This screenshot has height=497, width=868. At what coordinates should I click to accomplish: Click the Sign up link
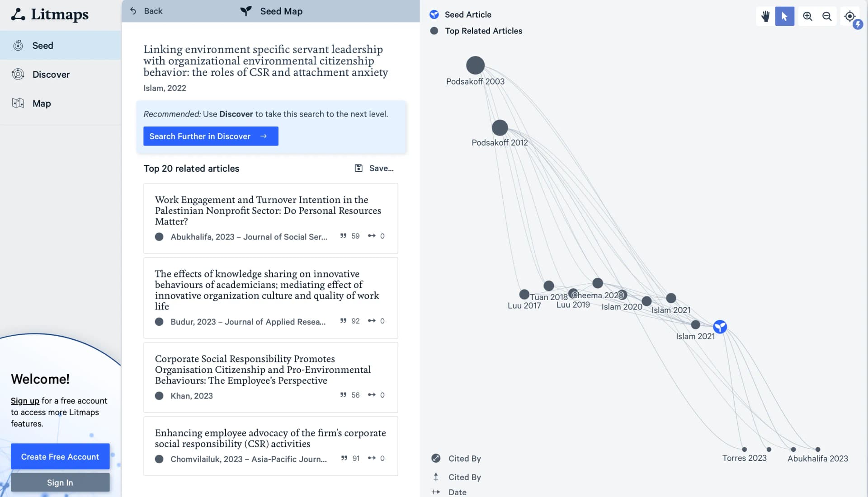point(25,401)
